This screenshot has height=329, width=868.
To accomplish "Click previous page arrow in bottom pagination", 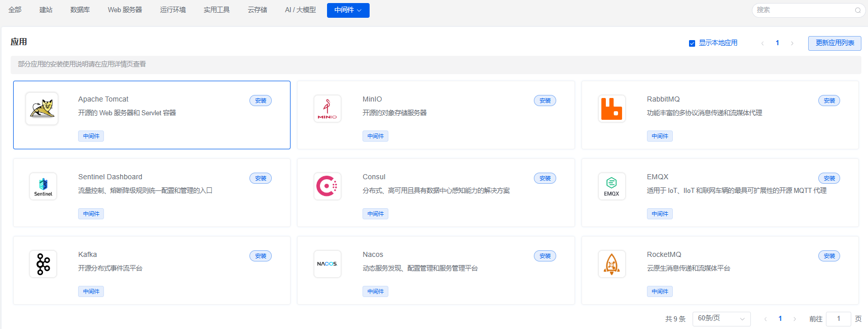I will [765, 319].
